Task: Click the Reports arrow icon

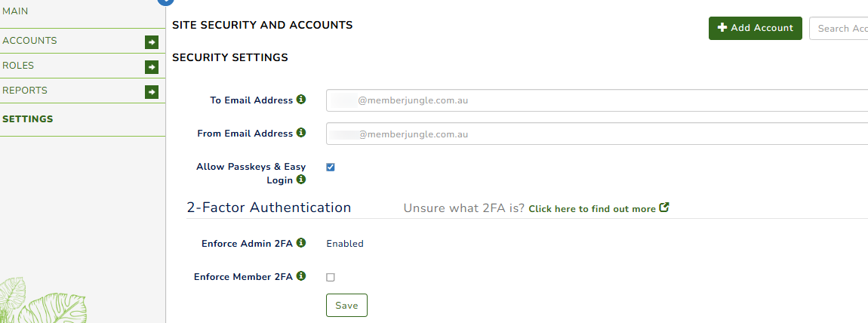Action: [x=152, y=92]
